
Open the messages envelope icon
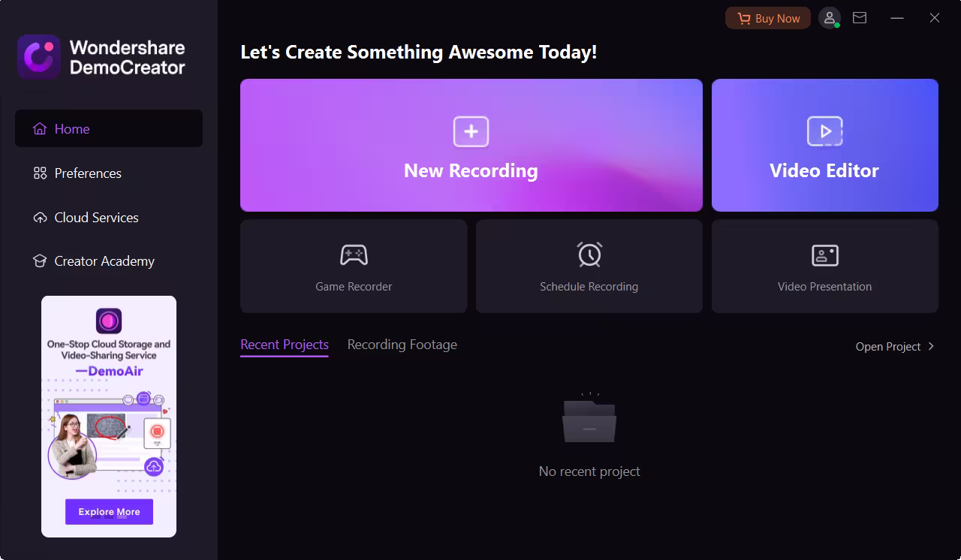tap(860, 18)
